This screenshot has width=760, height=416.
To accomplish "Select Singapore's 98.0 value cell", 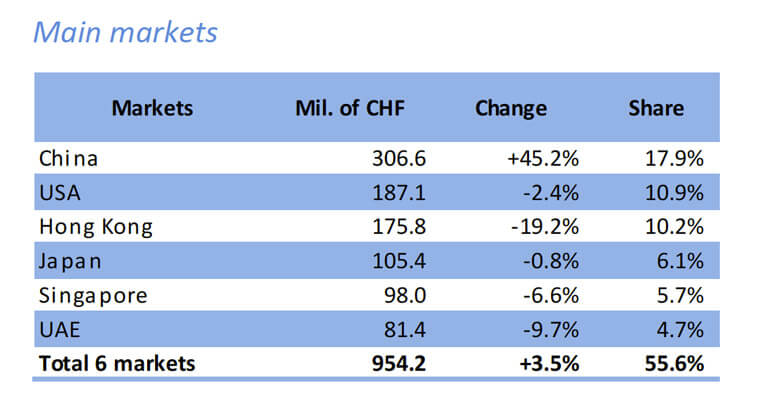I will [403, 295].
